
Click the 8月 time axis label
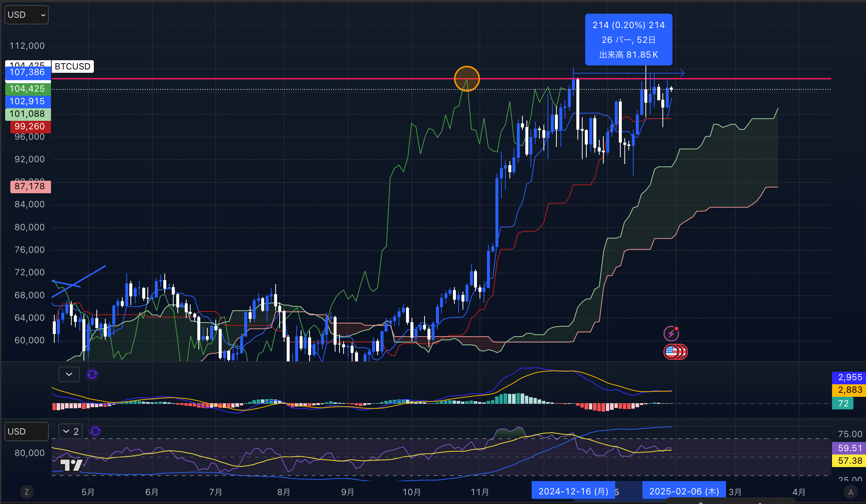pos(284,492)
